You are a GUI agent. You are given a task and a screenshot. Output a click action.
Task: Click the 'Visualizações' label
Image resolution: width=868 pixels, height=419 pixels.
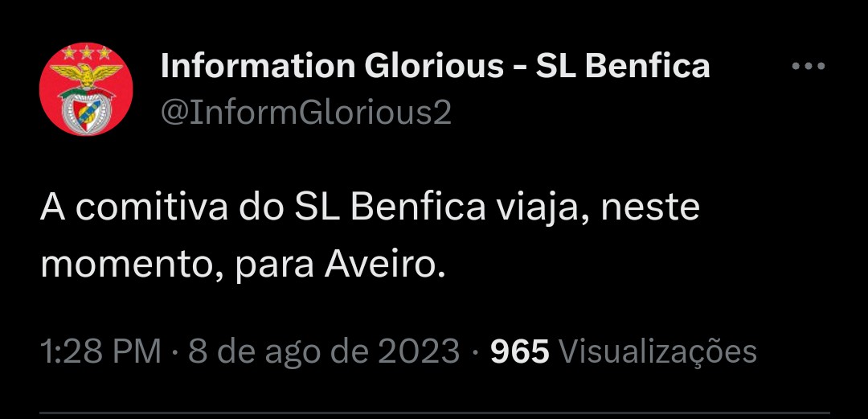(657, 352)
